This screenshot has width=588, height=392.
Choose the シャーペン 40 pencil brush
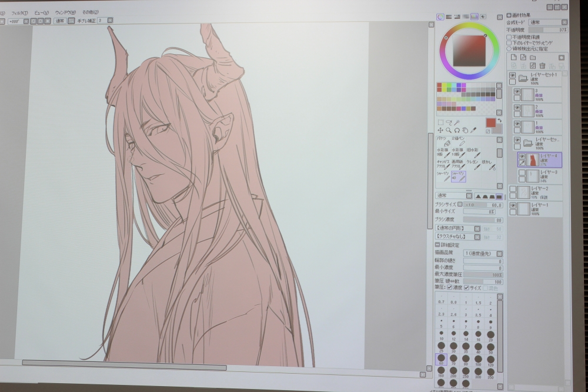pos(458,177)
